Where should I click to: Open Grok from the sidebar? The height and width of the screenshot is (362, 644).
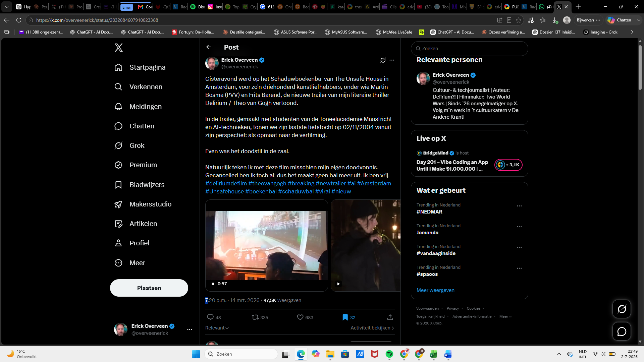[x=129, y=145]
